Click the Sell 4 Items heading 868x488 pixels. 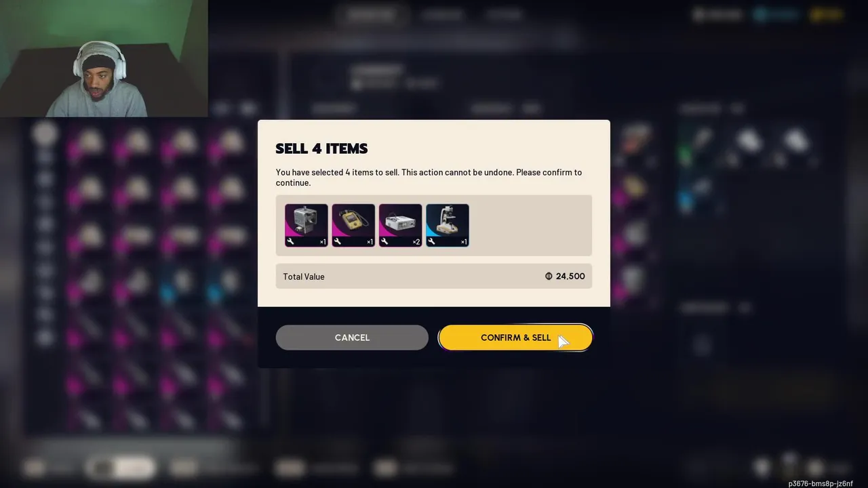pyautogui.click(x=321, y=148)
